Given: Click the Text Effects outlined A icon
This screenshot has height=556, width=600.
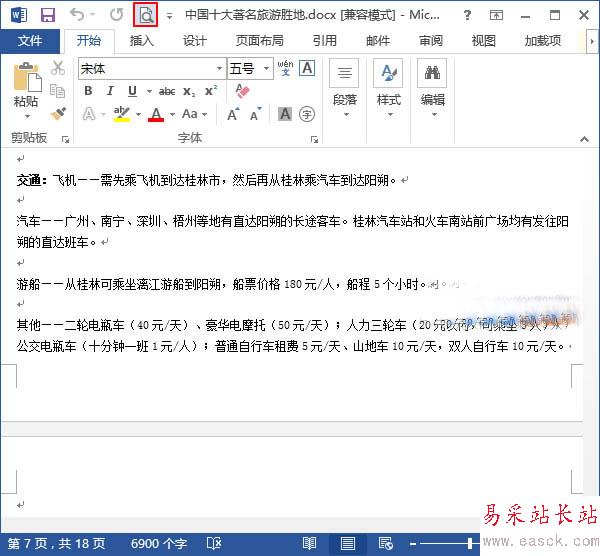Looking at the screenshot, I should point(89,114).
